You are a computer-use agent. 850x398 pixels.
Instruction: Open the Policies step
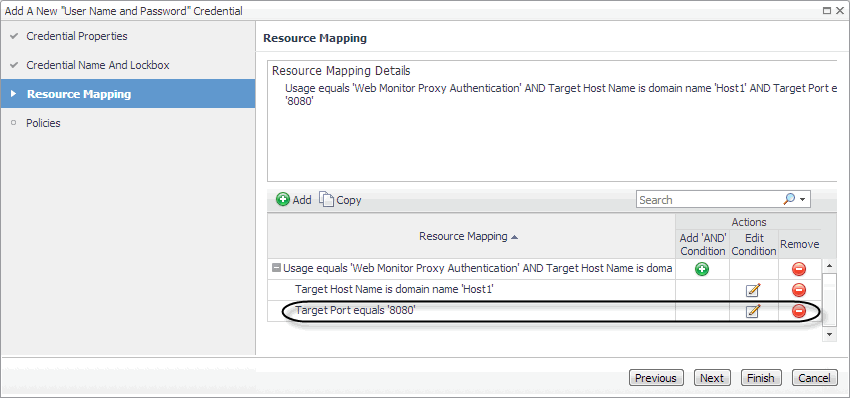click(x=43, y=123)
